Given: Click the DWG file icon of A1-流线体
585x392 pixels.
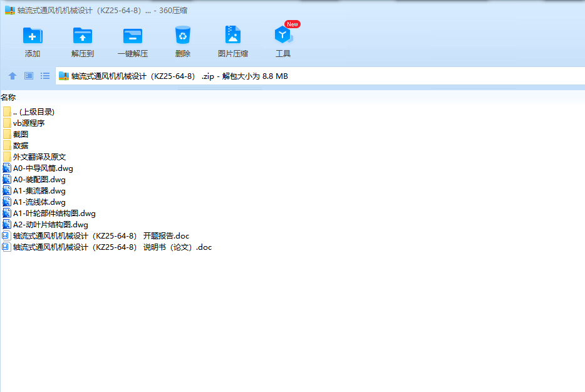Looking at the screenshot, I should pos(7,202).
